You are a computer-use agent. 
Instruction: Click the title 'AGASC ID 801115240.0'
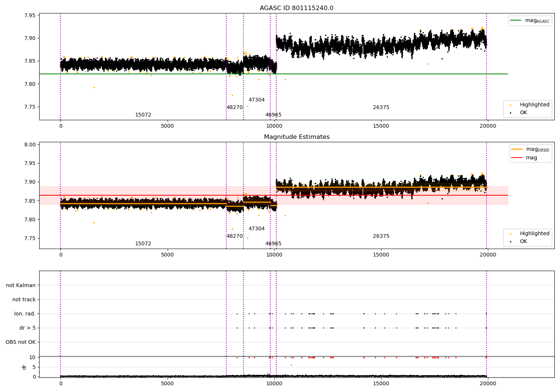coord(297,8)
